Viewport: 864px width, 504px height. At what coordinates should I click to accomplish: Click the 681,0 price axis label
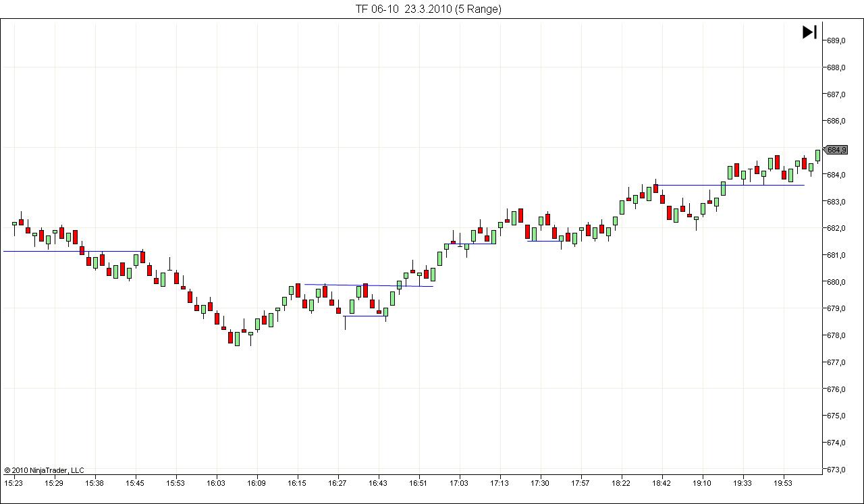(836, 255)
